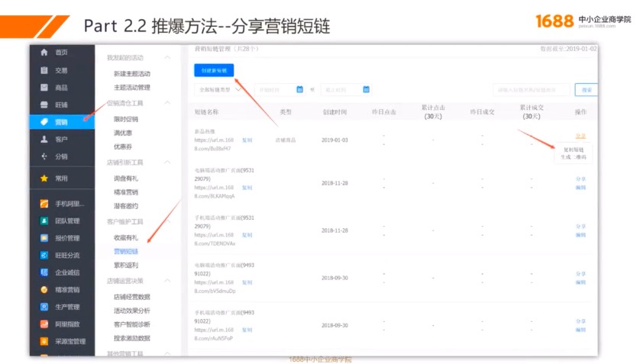Collapse the 我发起的活动 section
The width and height of the screenshot is (640, 364).
point(167,57)
